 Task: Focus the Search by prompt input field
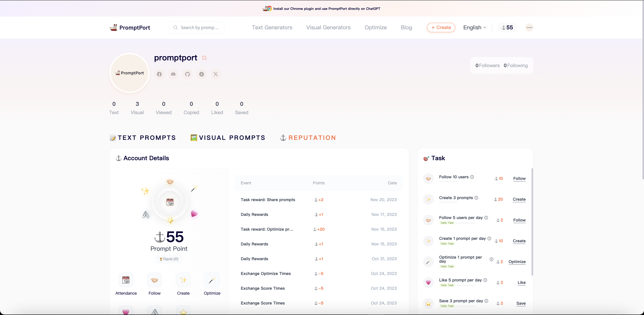(199, 28)
